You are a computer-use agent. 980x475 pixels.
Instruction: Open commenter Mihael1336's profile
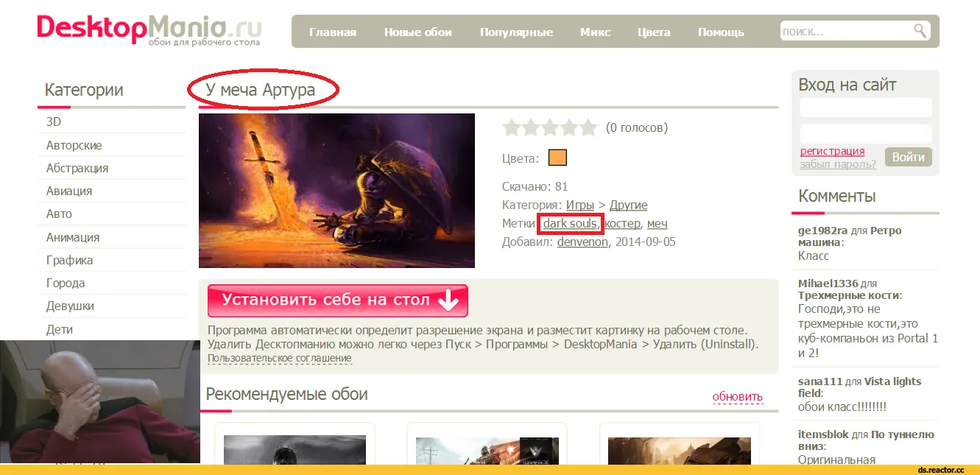click(828, 284)
